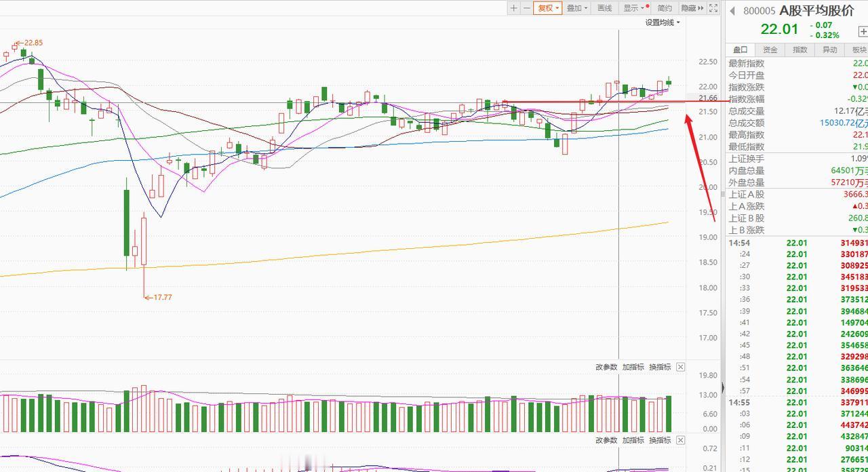Switch to 指数 tab
The width and height of the screenshot is (868, 472).
pyautogui.click(x=800, y=50)
